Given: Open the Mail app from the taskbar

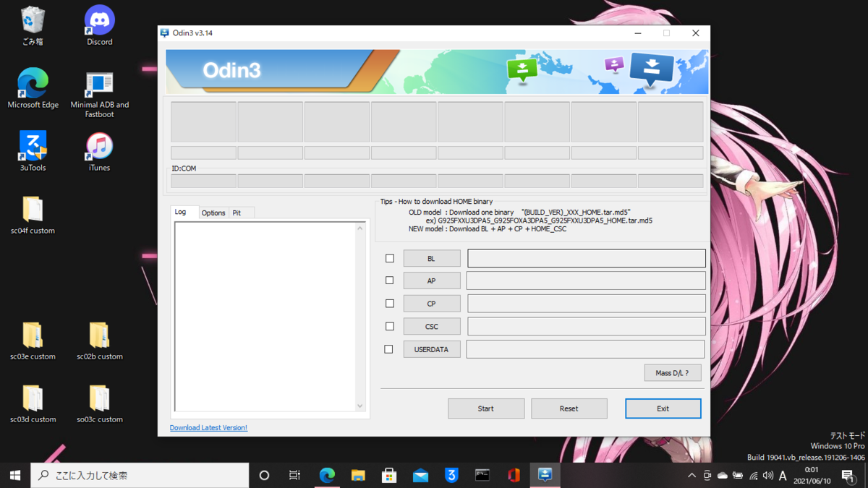Looking at the screenshot, I should coord(420,475).
